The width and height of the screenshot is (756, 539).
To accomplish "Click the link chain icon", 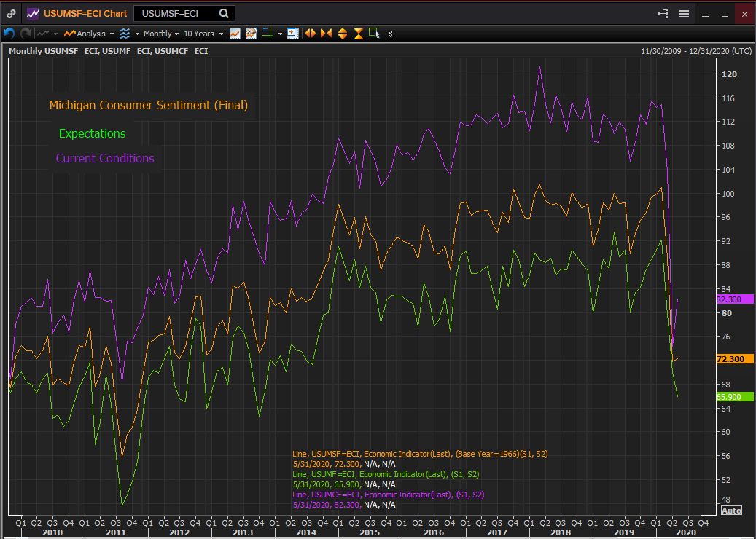I will tap(11, 13).
